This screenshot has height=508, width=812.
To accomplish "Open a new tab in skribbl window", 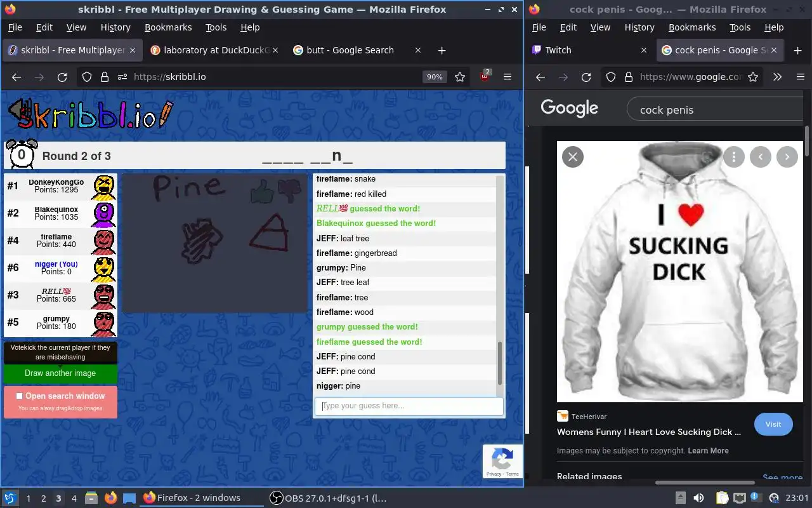I will (x=442, y=50).
